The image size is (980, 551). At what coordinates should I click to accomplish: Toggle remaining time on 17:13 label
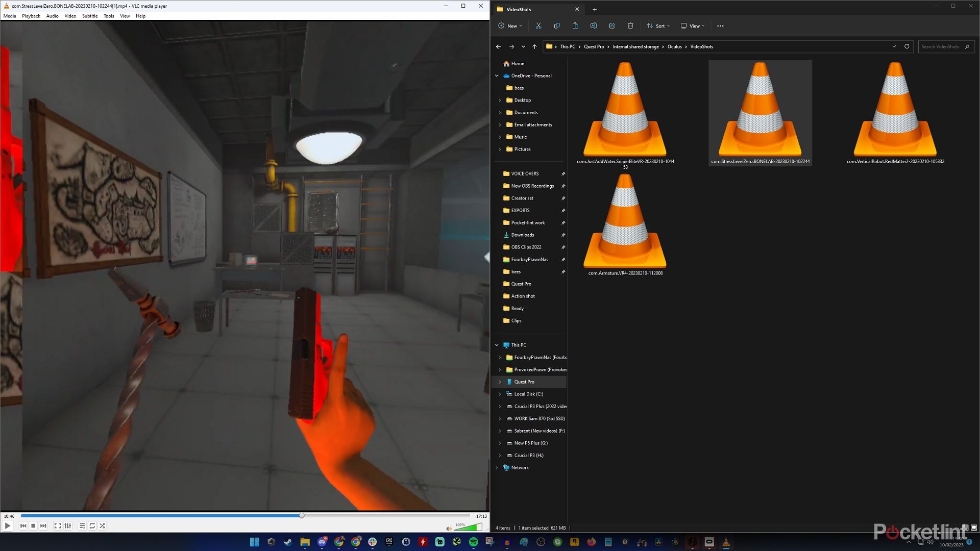point(481,516)
